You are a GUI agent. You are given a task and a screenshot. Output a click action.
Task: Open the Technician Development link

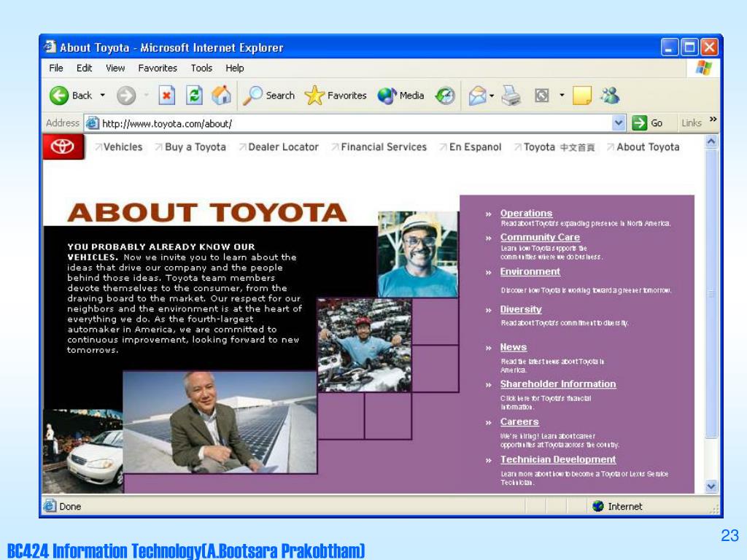558,459
